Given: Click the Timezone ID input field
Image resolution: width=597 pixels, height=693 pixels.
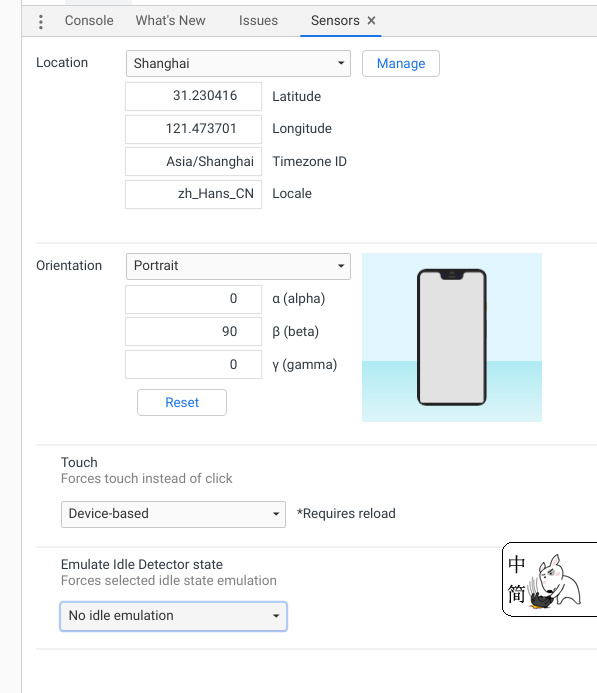Looking at the screenshot, I should tap(193, 162).
